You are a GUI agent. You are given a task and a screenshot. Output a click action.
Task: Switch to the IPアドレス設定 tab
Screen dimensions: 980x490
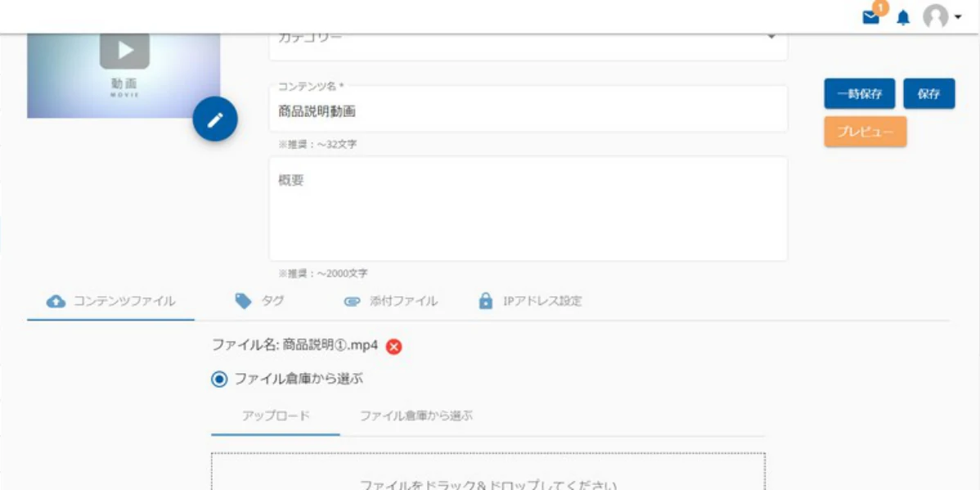click(x=530, y=301)
